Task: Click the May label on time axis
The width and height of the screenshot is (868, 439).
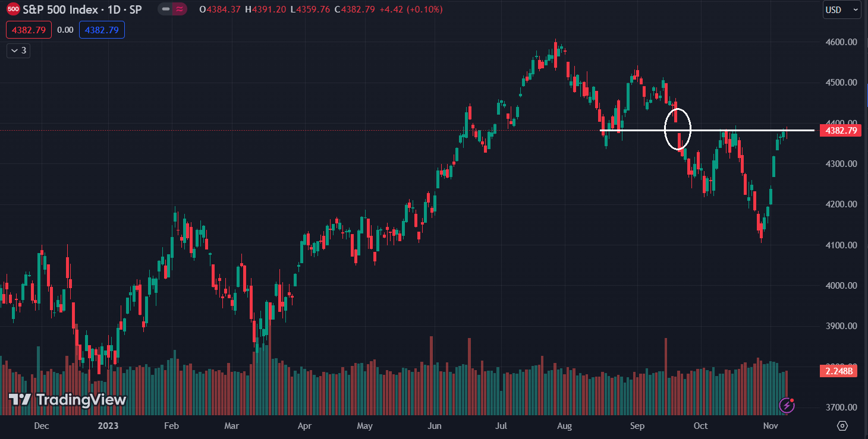Action: point(364,426)
